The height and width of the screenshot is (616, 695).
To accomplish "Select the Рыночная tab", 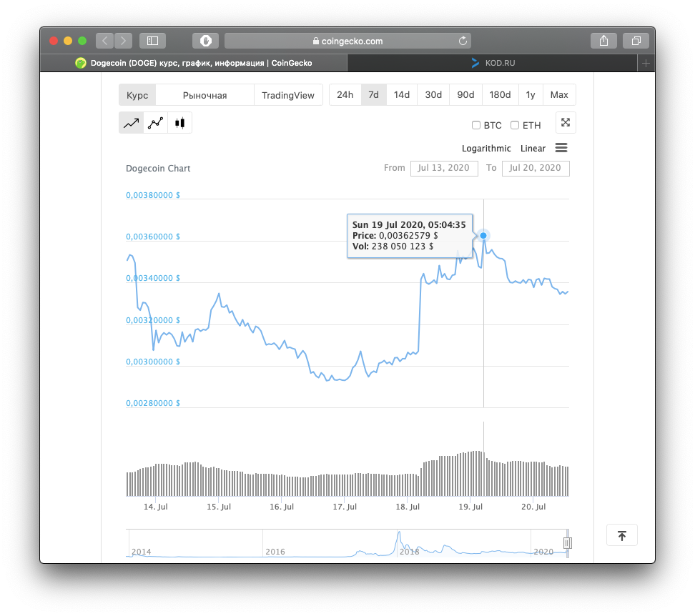I will tap(204, 95).
